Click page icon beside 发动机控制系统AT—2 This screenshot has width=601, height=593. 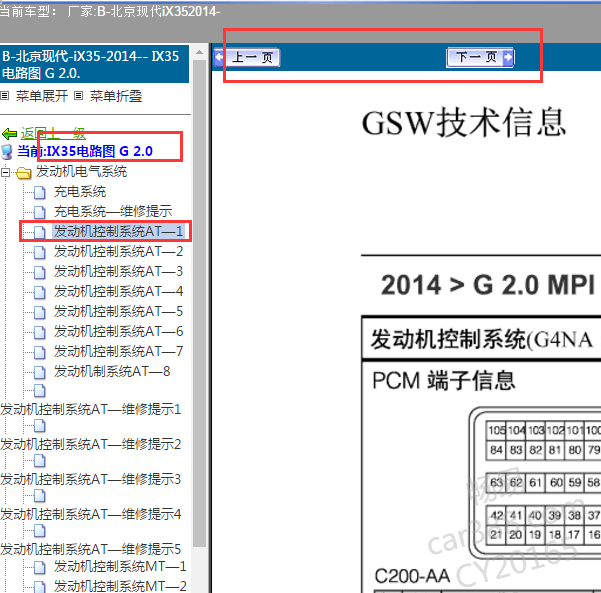coord(39,252)
